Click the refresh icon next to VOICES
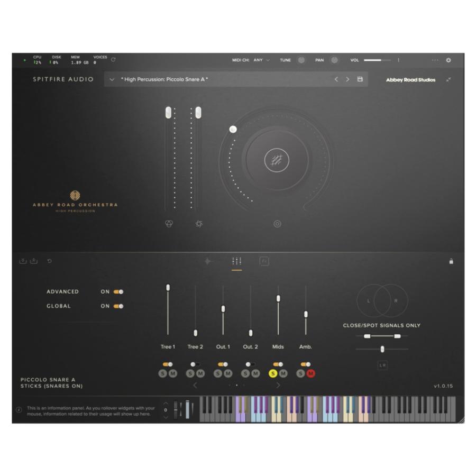This screenshot has width=476, height=476. tap(113, 59)
